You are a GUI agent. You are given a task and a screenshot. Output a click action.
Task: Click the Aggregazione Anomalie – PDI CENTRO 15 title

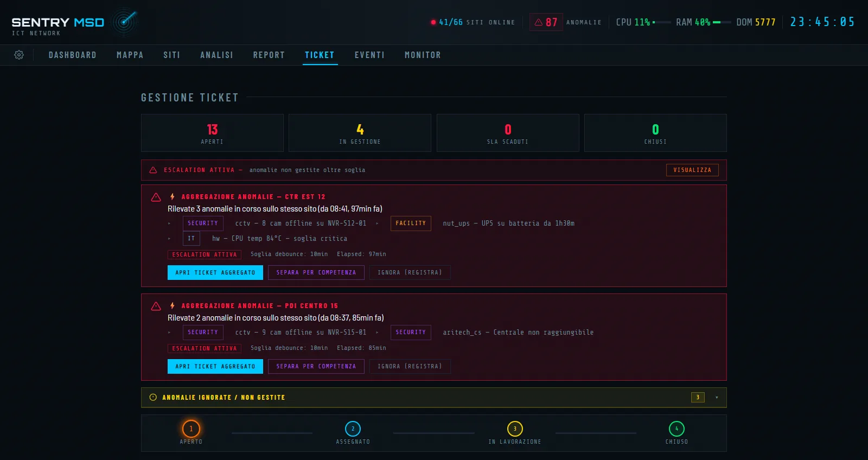[x=259, y=306]
